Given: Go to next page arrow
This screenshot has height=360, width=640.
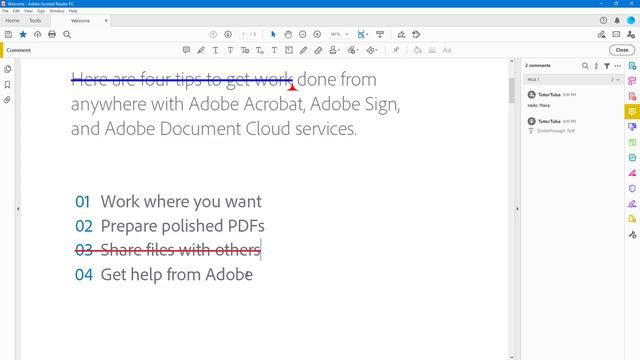Looking at the screenshot, I should [228, 35].
